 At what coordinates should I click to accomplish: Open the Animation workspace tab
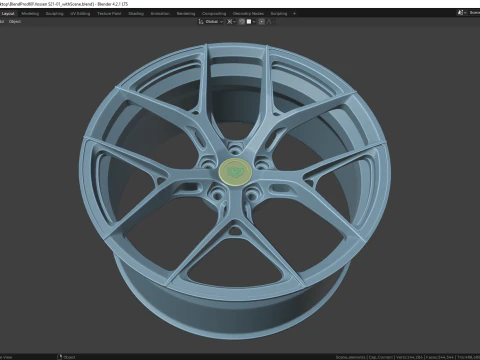point(160,14)
